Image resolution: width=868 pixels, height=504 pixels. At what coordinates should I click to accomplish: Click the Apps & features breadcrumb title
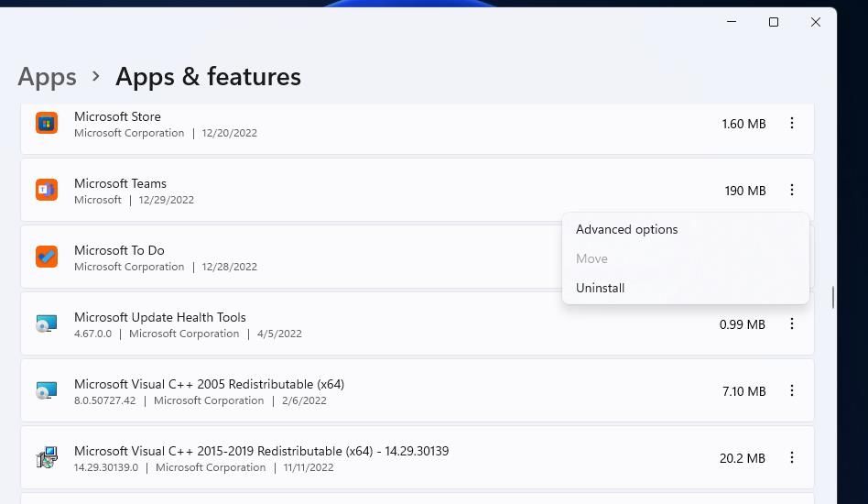[x=208, y=76]
